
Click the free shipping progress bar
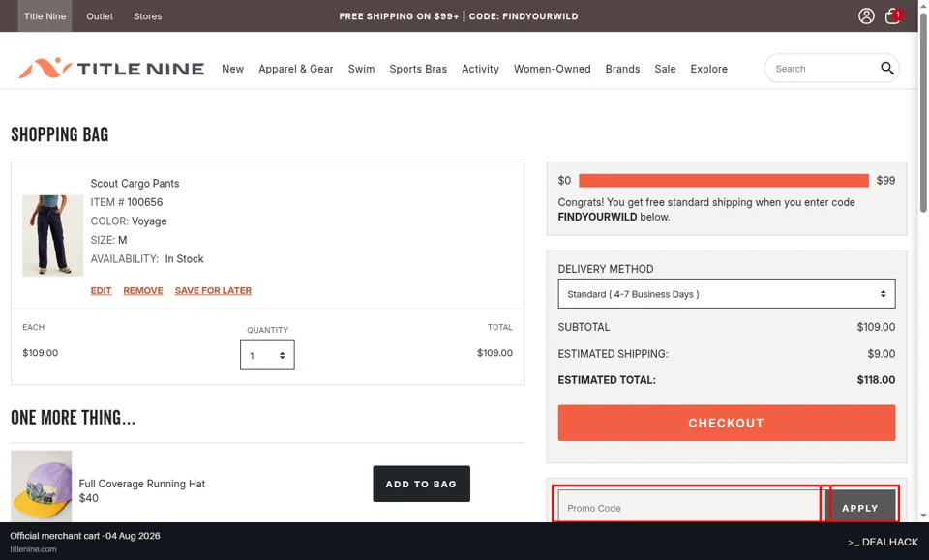(724, 181)
